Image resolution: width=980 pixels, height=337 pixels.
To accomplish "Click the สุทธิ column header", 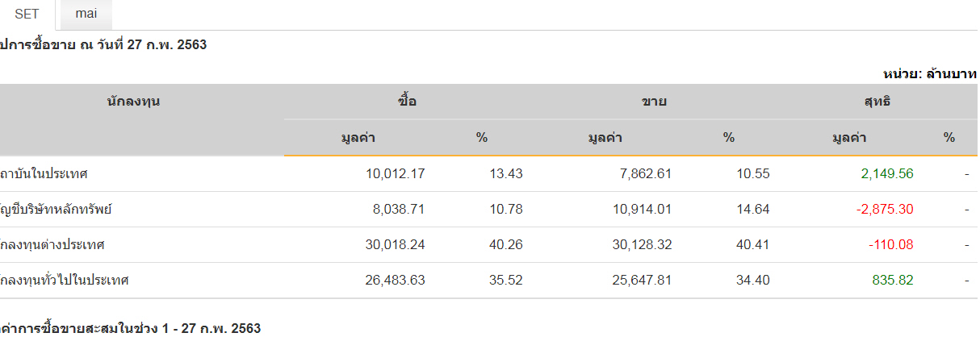I will (x=877, y=102).
